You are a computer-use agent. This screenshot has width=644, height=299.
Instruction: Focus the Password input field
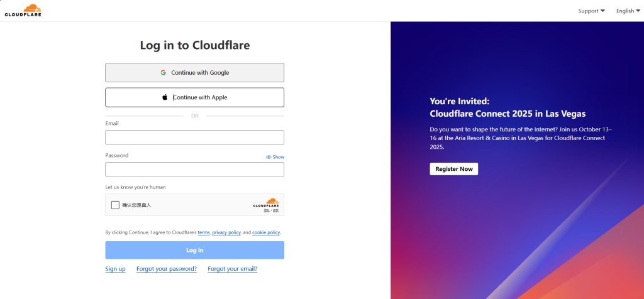tap(195, 170)
